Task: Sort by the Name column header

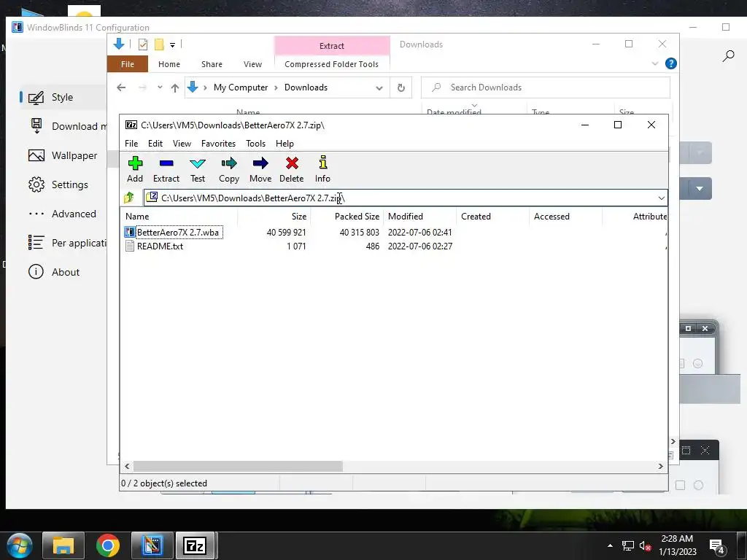Action: [x=179, y=217]
